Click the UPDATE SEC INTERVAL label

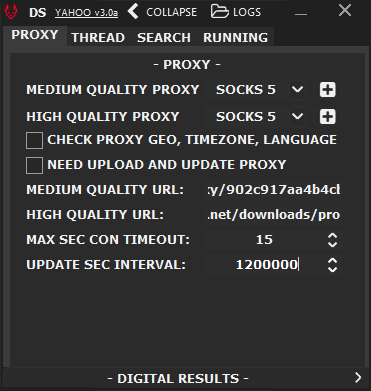point(106,265)
